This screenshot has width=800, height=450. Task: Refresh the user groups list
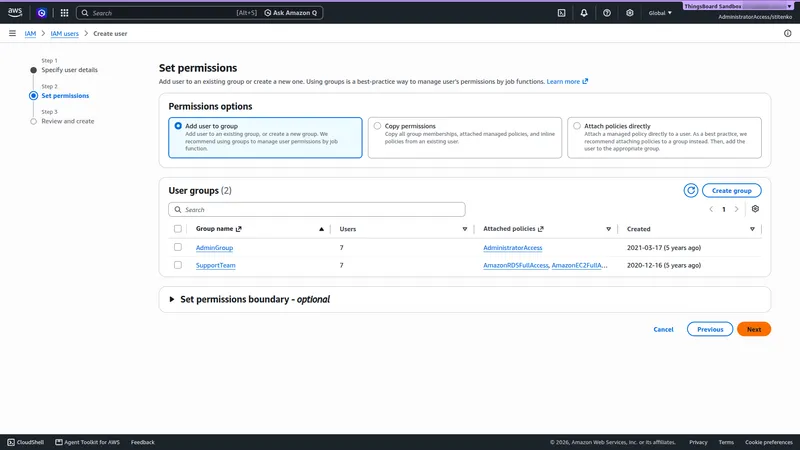691,190
